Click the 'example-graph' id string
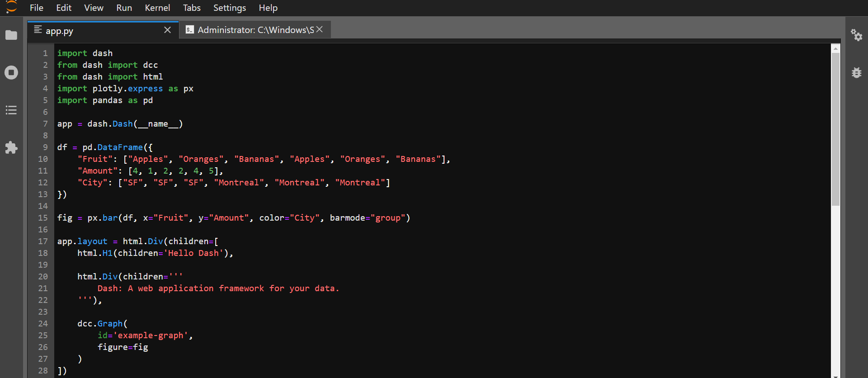The image size is (868, 378). pyautogui.click(x=151, y=335)
